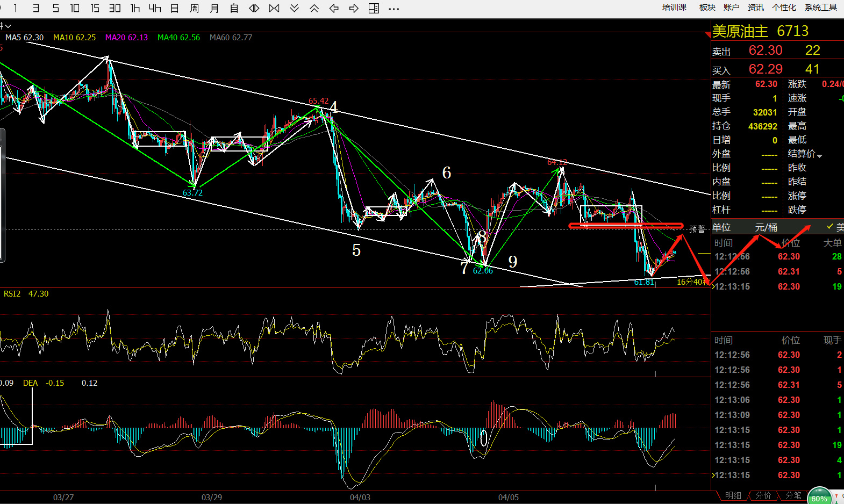Image resolution: width=844 pixels, height=504 pixels.
Task: Switch chart to 4h period
Action: pyautogui.click(x=155, y=8)
